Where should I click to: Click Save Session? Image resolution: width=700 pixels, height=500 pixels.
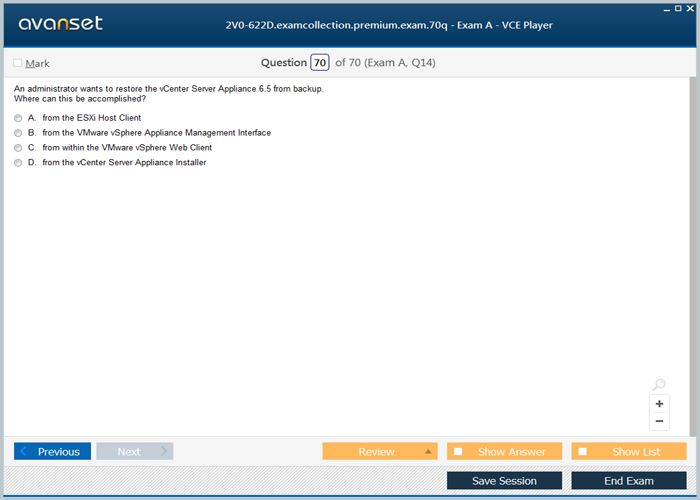pos(504,481)
